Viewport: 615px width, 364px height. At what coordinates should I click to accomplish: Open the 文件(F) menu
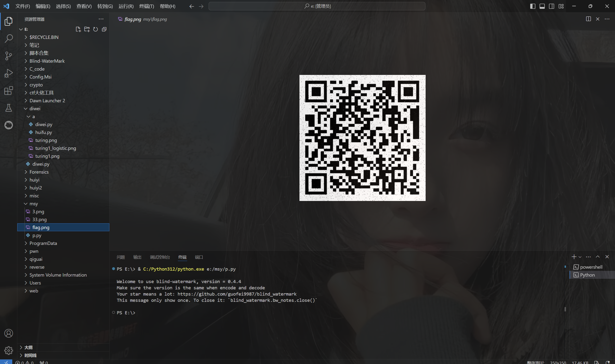(23, 6)
